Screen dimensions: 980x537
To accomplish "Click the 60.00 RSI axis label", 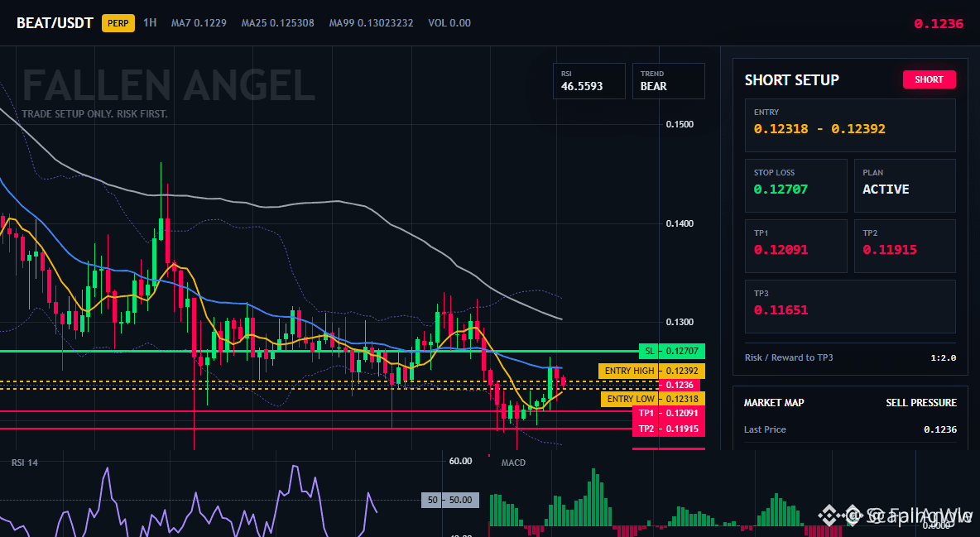I will 461,462.
